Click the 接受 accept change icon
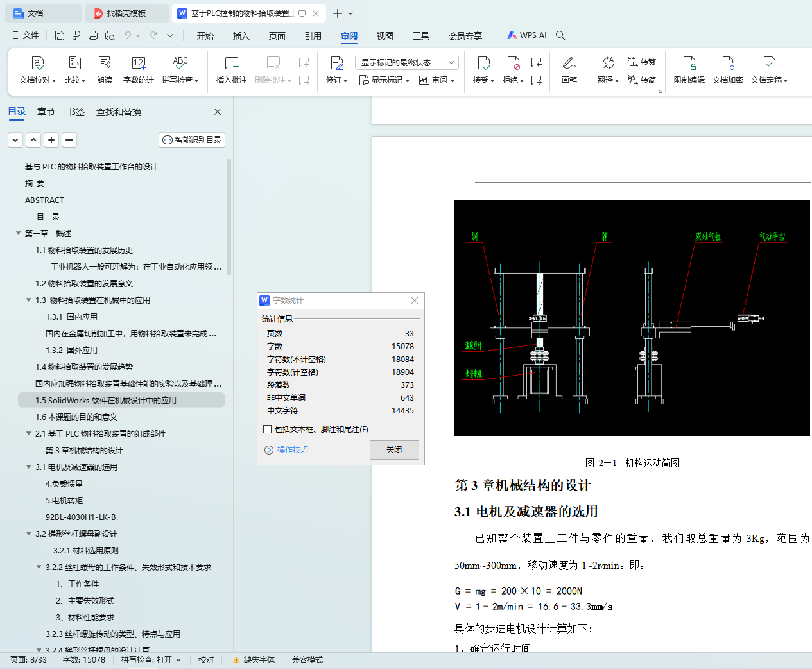The width and height of the screenshot is (812, 669). (x=484, y=63)
